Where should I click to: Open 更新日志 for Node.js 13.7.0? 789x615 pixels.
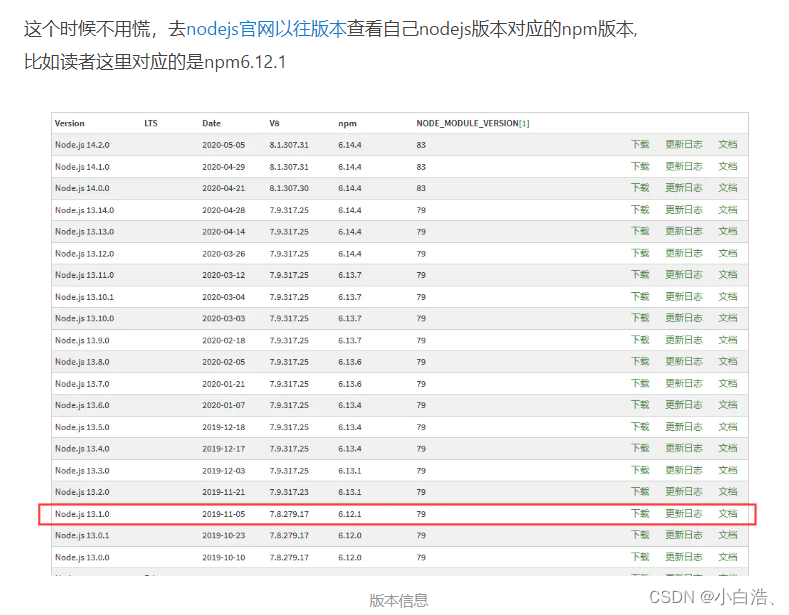pos(684,383)
